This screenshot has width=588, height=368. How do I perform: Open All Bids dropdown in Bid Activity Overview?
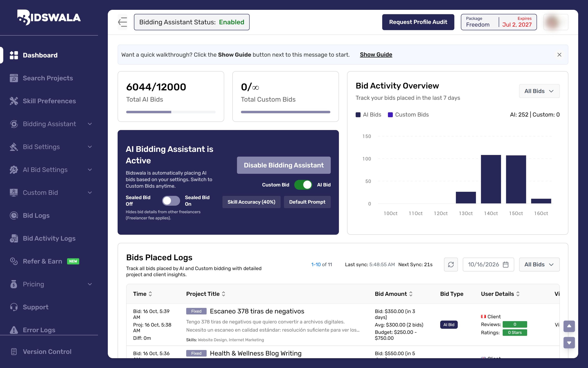(539, 91)
